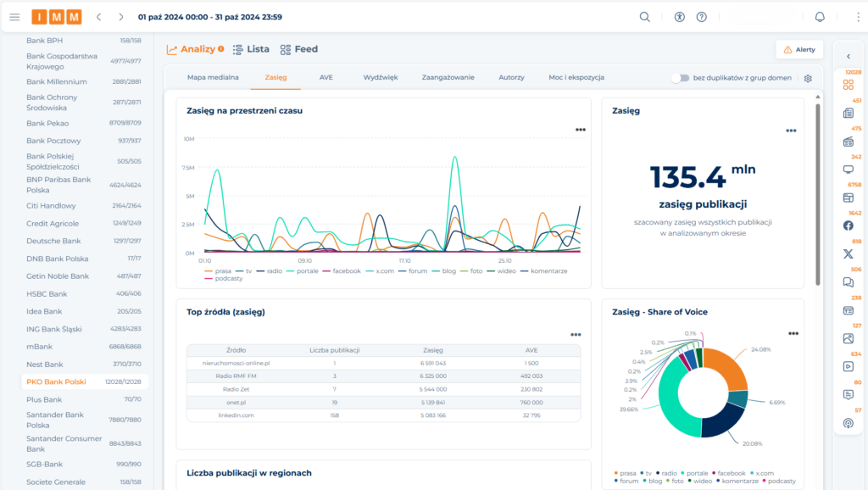Filter all media types icon (12028)
868x490 pixels.
848,85
